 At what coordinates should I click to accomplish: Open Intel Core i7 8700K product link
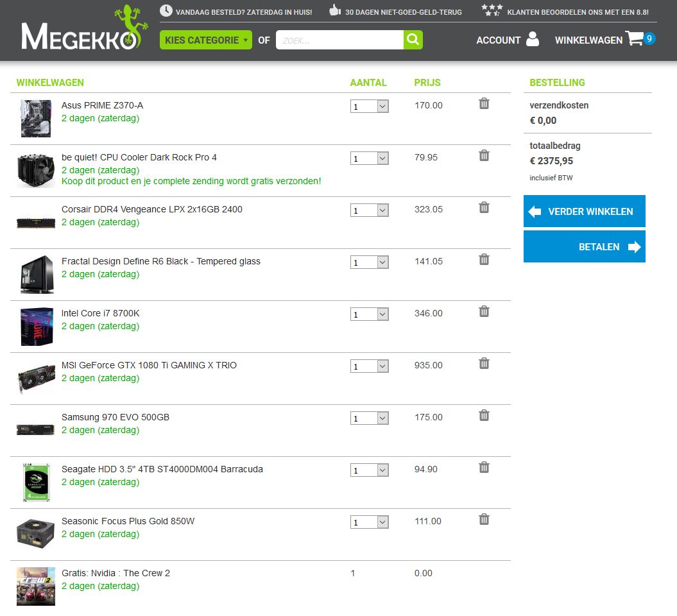[101, 313]
